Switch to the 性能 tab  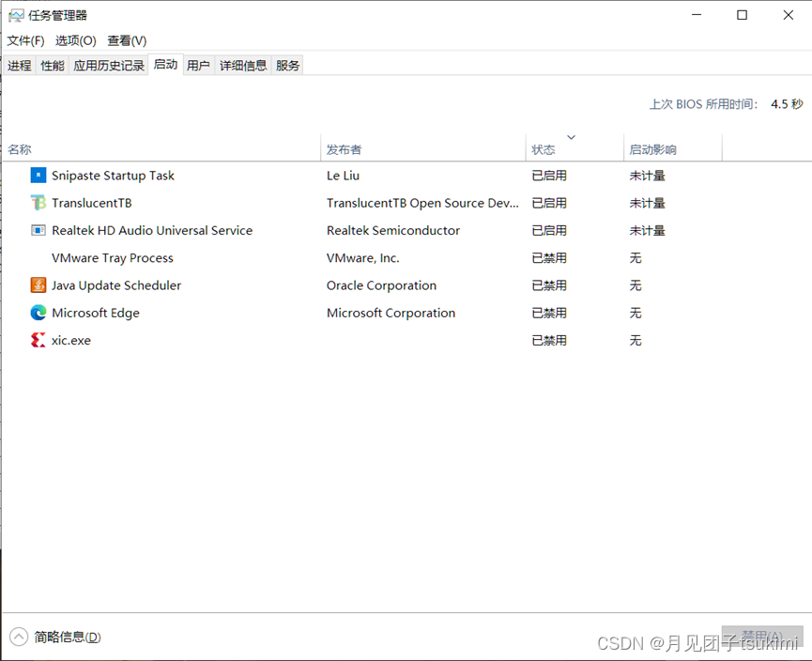point(53,66)
